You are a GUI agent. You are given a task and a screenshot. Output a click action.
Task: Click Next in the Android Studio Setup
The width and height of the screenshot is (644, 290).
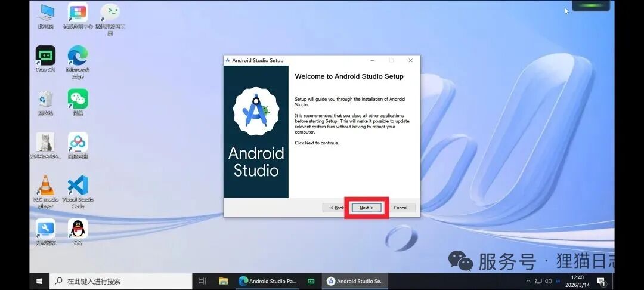pyautogui.click(x=366, y=208)
